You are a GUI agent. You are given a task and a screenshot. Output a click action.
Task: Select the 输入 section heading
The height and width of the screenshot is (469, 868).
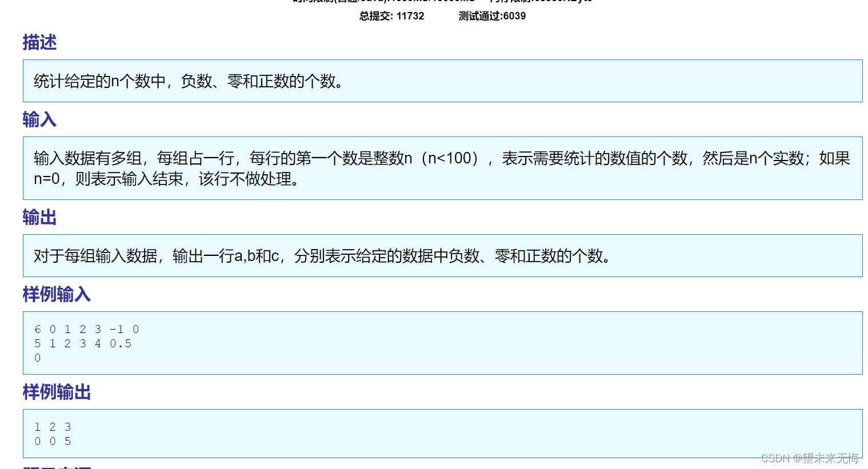pyautogui.click(x=38, y=119)
